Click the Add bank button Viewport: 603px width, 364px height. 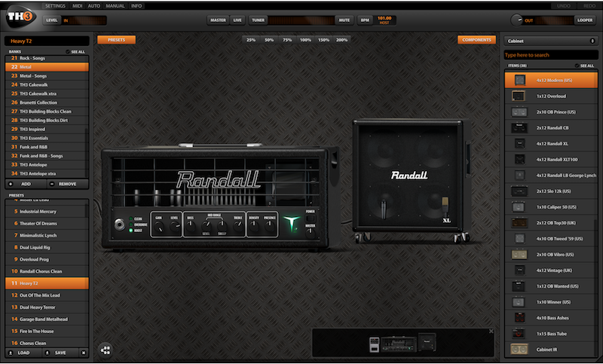tap(26, 184)
